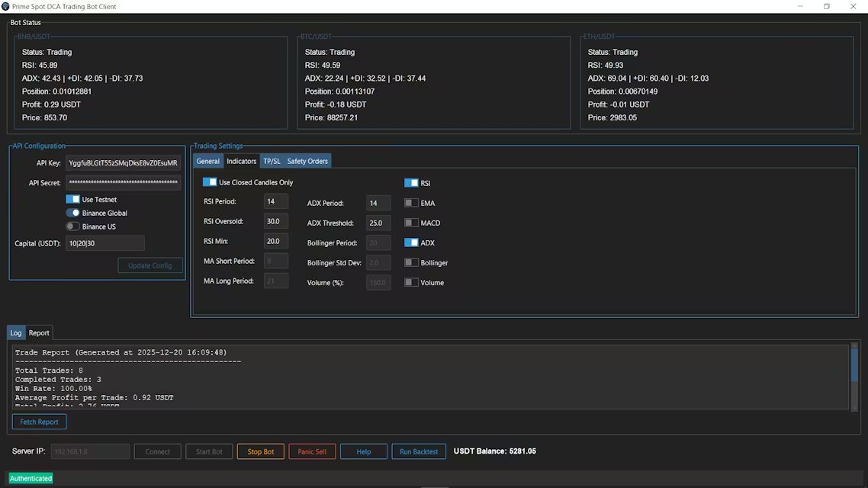
Task: Enable the Bollinger indicator toggle
Action: [x=411, y=263]
